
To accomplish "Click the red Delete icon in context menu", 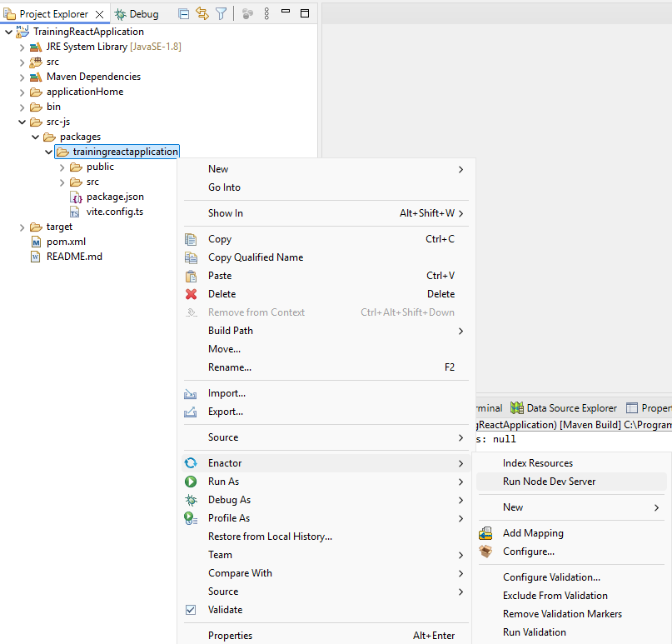I will 192,294.
